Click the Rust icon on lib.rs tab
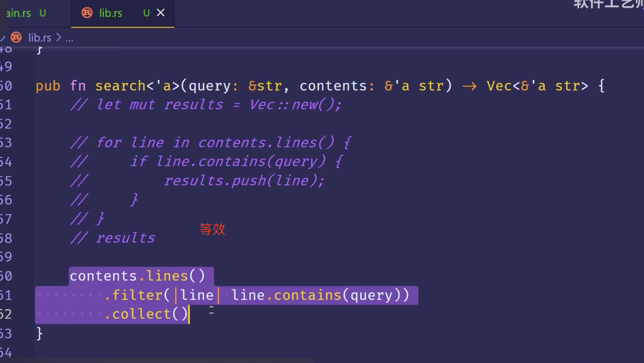This screenshot has width=644, height=363. [x=87, y=13]
